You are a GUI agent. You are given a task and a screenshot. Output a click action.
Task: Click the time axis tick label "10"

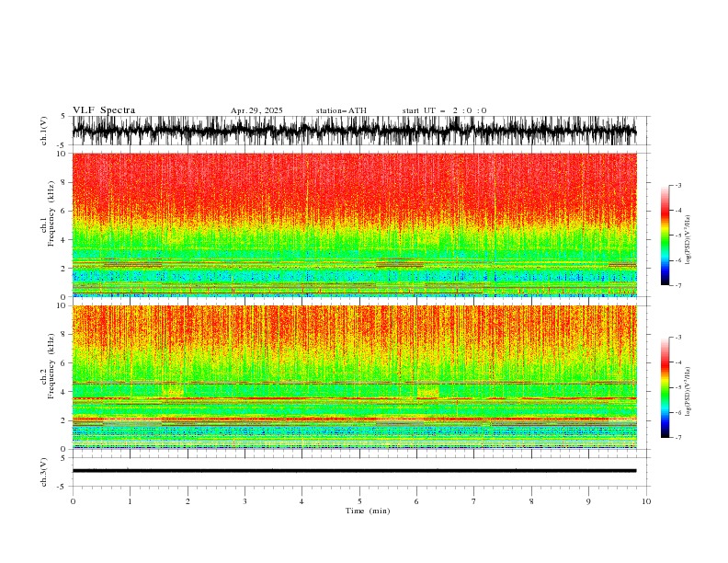[x=646, y=501]
